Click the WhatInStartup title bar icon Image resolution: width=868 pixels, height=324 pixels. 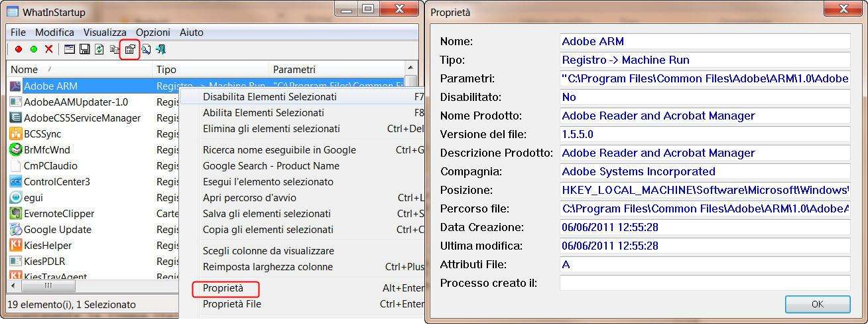click(12, 11)
